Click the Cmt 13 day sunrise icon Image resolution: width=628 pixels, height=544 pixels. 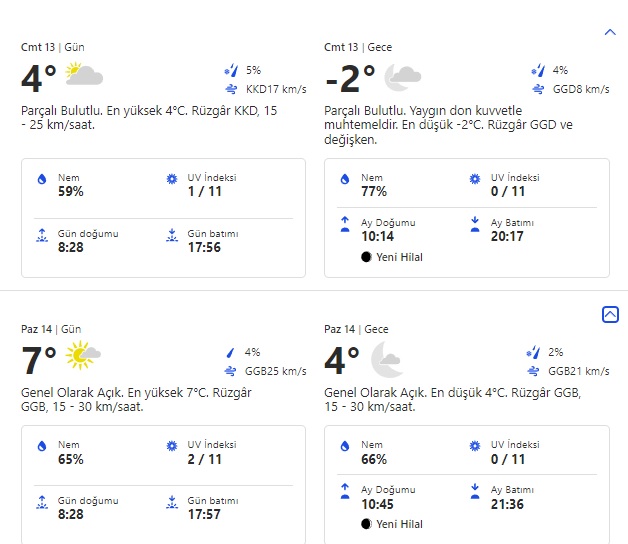pos(41,237)
